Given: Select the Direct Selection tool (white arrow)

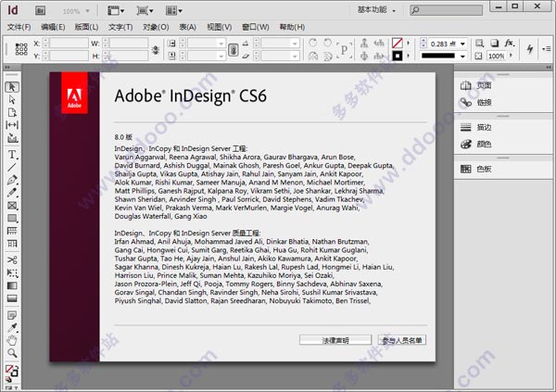Looking at the screenshot, I should 12,100.
